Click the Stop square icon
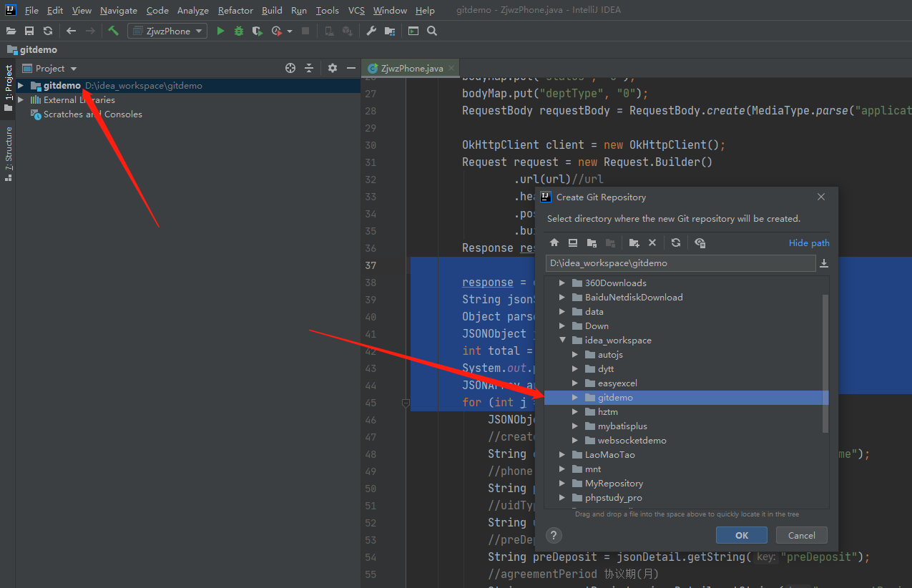The height and width of the screenshot is (588, 912). tap(305, 31)
